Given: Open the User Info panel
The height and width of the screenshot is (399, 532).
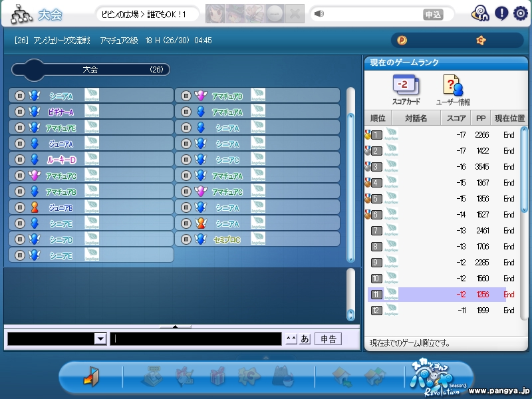Looking at the screenshot, I should pos(453,90).
